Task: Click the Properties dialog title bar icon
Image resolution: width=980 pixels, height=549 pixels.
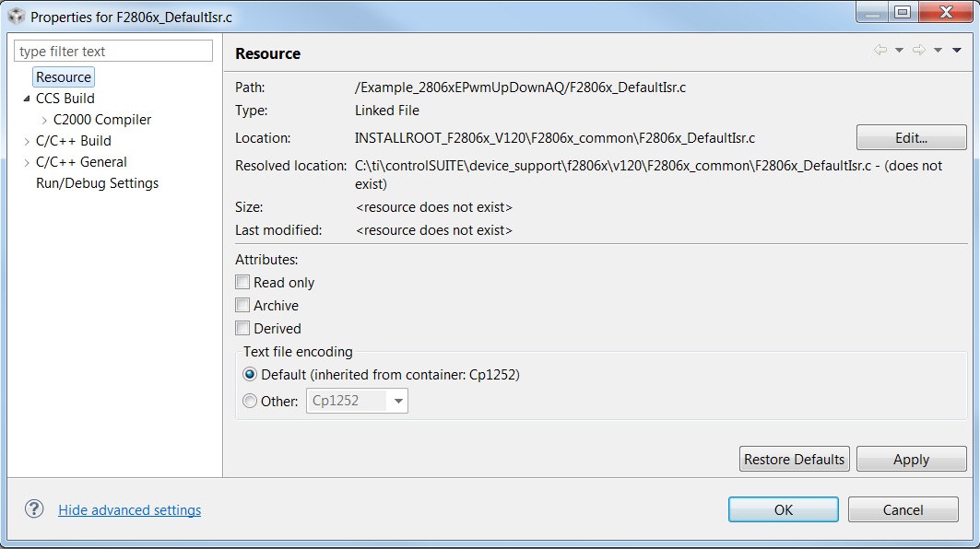Action: (17, 17)
